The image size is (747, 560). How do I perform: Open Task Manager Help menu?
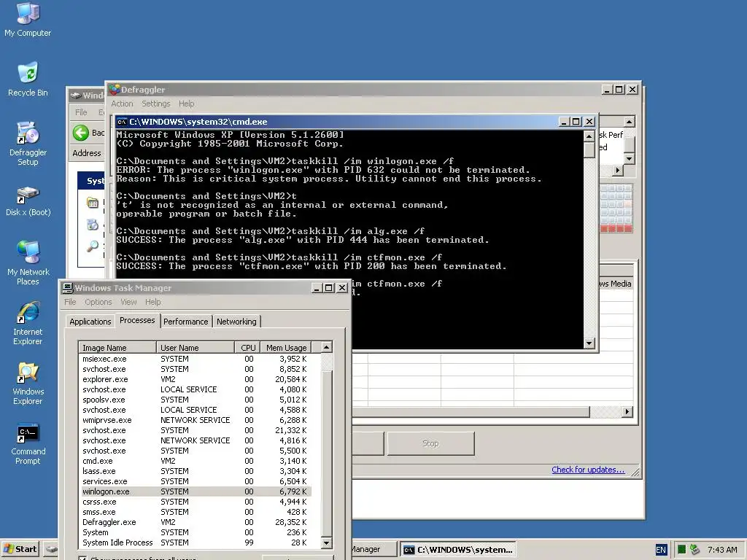tap(153, 302)
